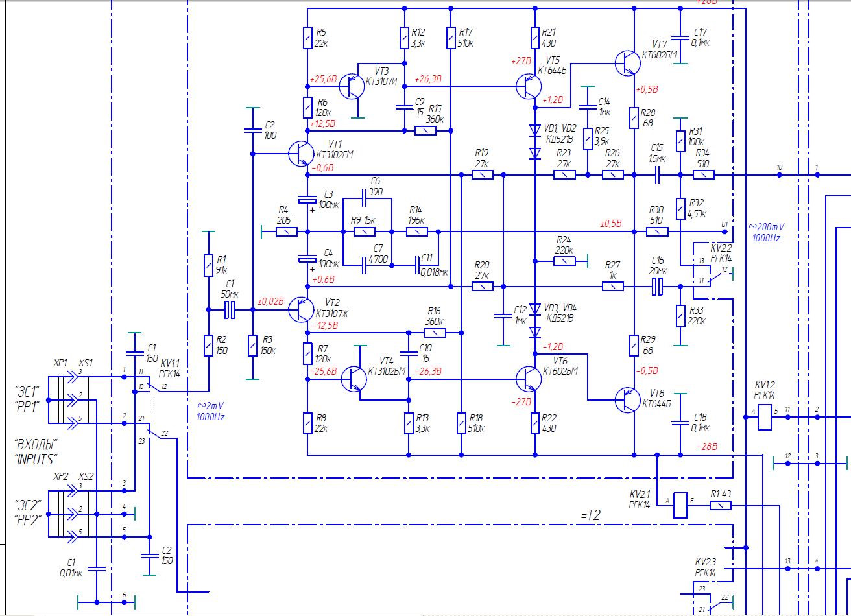The height and width of the screenshot is (616, 851).
Task: Click the R28 68 resistor label
Action: pyautogui.click(x=649, y=118)
